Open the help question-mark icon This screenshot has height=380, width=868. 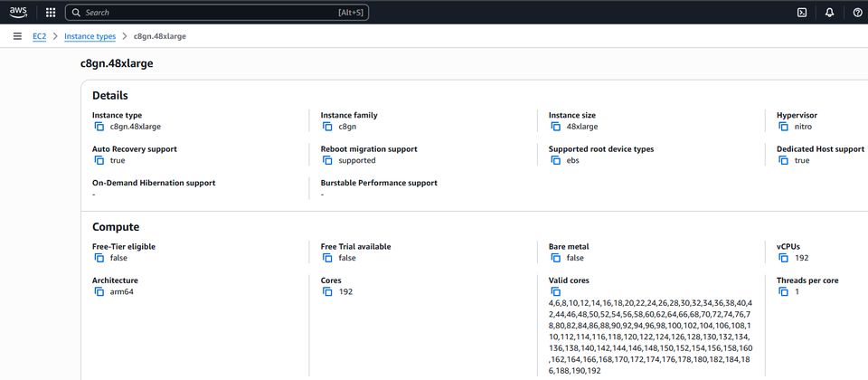[x=857, y=12]
